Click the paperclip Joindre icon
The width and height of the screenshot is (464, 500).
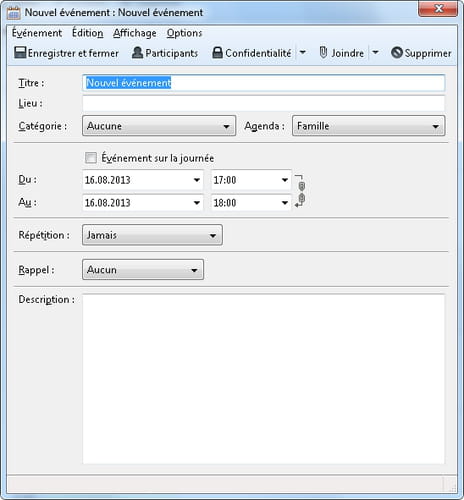[323, 52]
